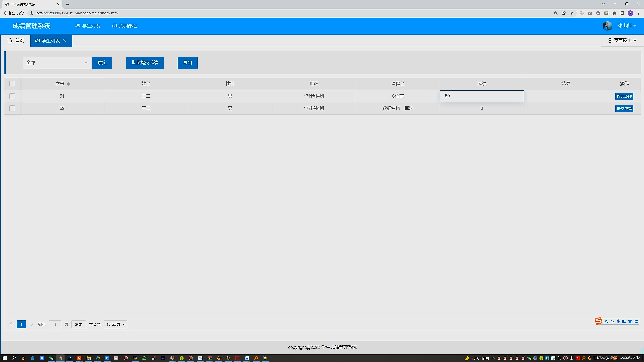Click the 学号 column sort arrows
This screenshot has width=644, height=362.
point(69,84)
